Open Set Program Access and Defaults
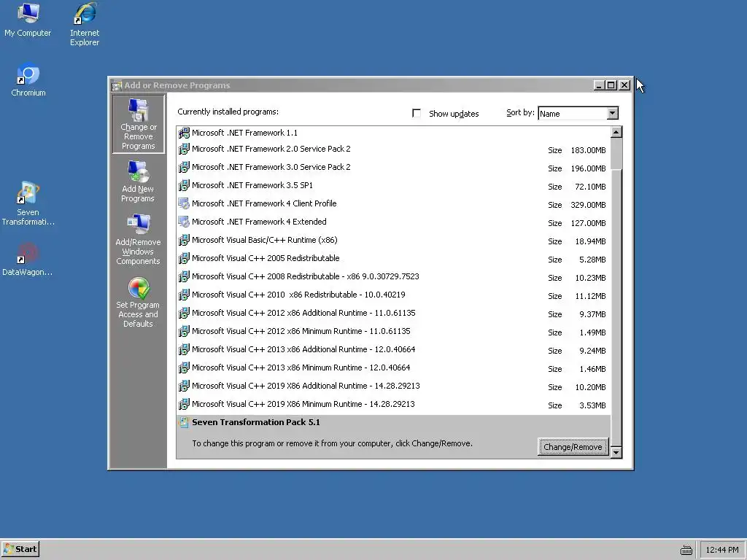Viewport: 747px width, 560px height. [138, 303]
